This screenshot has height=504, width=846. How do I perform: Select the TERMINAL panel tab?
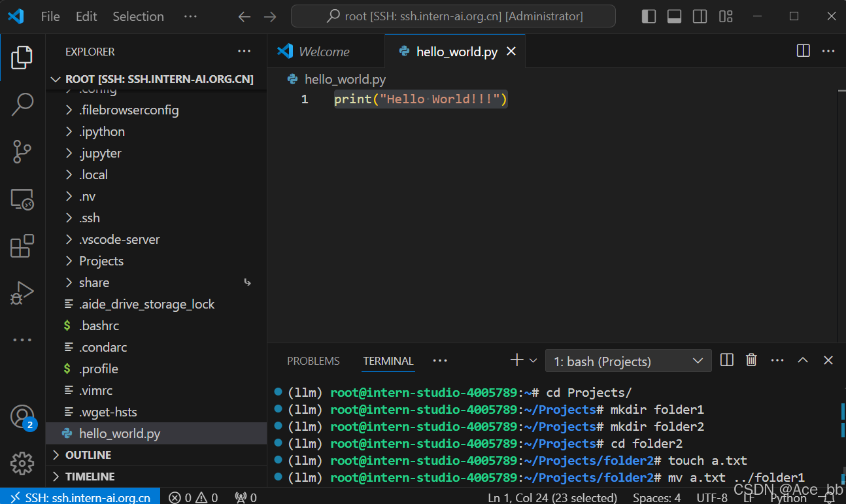388,361
